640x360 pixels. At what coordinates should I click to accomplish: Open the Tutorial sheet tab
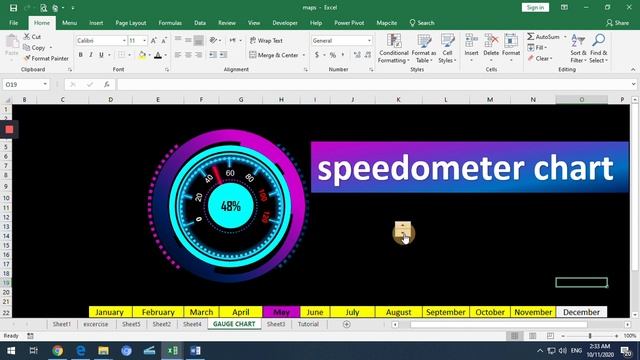(x=308, y=324)
